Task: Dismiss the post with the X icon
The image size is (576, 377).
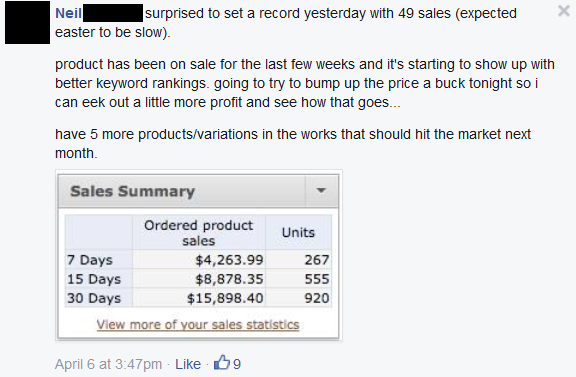Action: (564, 11)
